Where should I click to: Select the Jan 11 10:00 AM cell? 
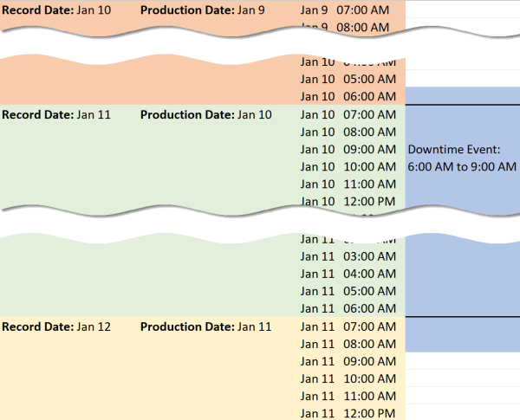(348, 378)
